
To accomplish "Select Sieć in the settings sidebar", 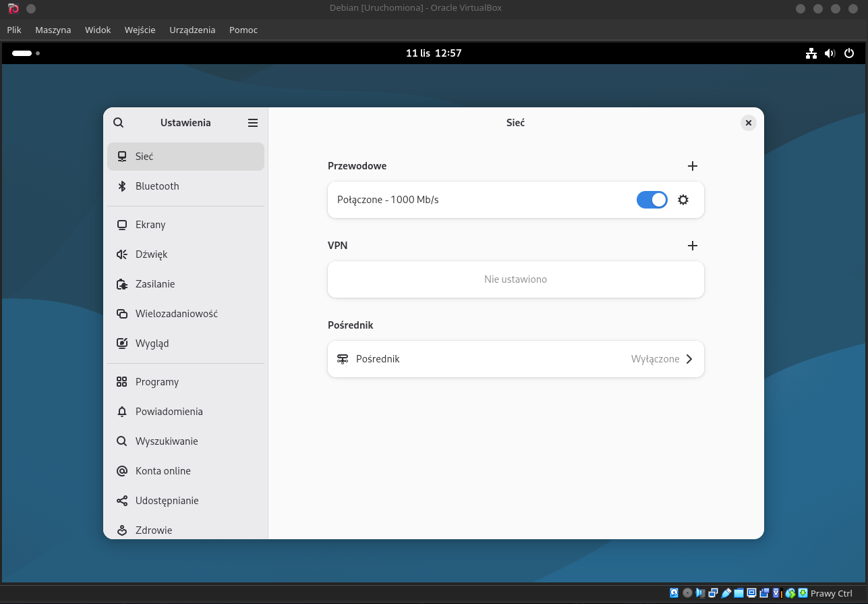I will pyautogui.click(x=185, y=157).
